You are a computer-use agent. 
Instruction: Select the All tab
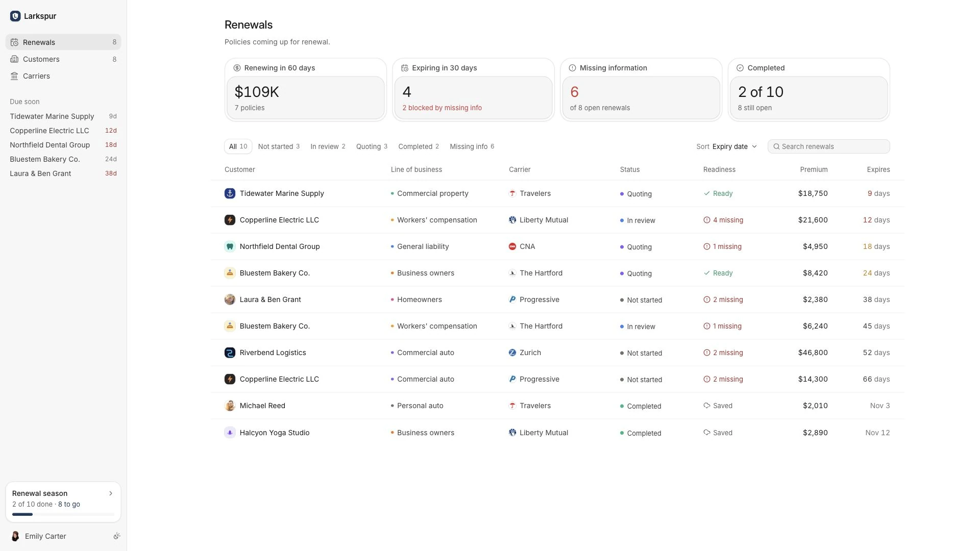pyautogui.click(x=238, y=146)
